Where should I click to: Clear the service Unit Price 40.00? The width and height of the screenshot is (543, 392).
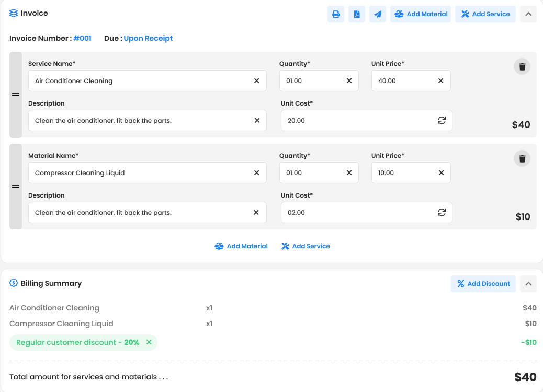(x=441, y=80)
